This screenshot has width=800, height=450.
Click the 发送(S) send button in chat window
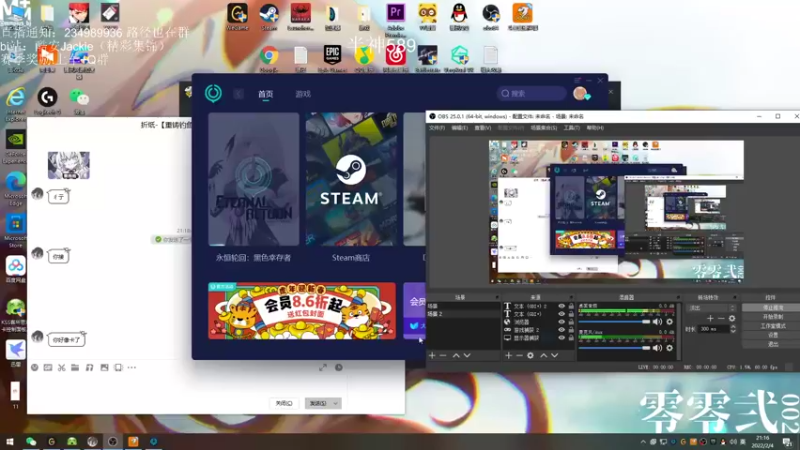pos(318,403)
